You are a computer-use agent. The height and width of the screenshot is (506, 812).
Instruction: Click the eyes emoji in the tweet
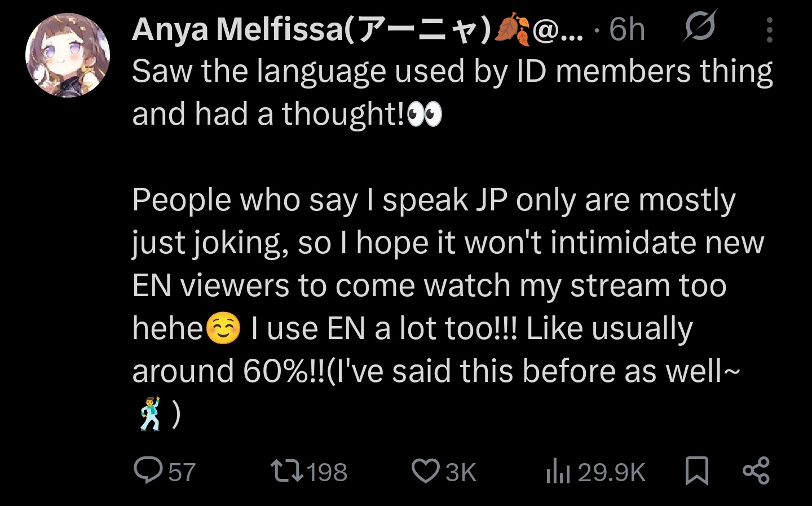424,115
